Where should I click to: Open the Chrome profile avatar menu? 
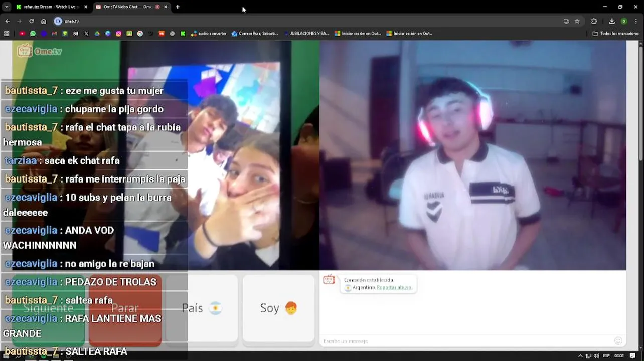point(624,21)
